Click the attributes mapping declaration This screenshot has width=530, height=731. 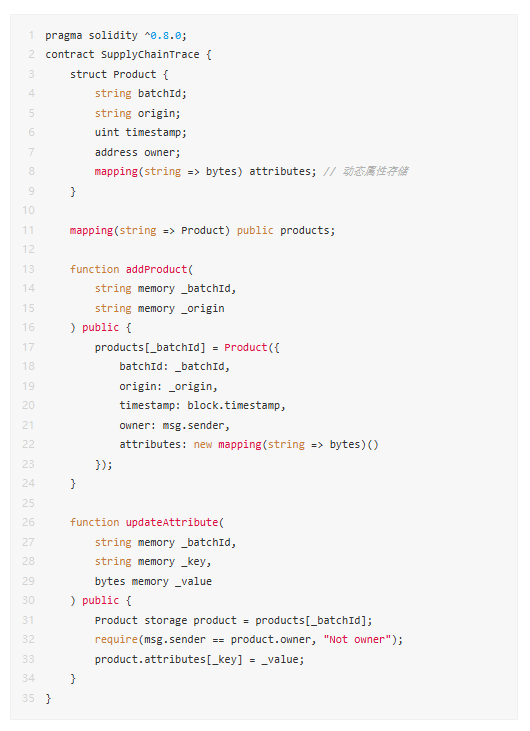(206, 172)
